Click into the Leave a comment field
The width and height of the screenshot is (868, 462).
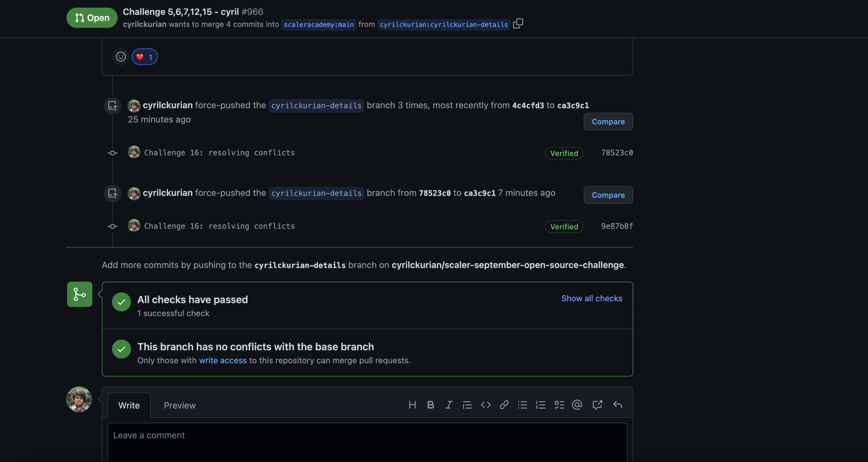tap(367, 441)
